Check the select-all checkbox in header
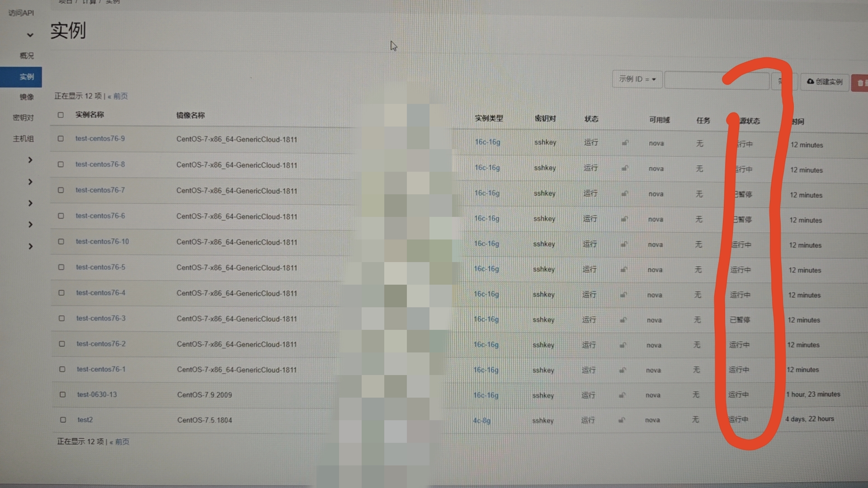 click(x=61, y=115)
